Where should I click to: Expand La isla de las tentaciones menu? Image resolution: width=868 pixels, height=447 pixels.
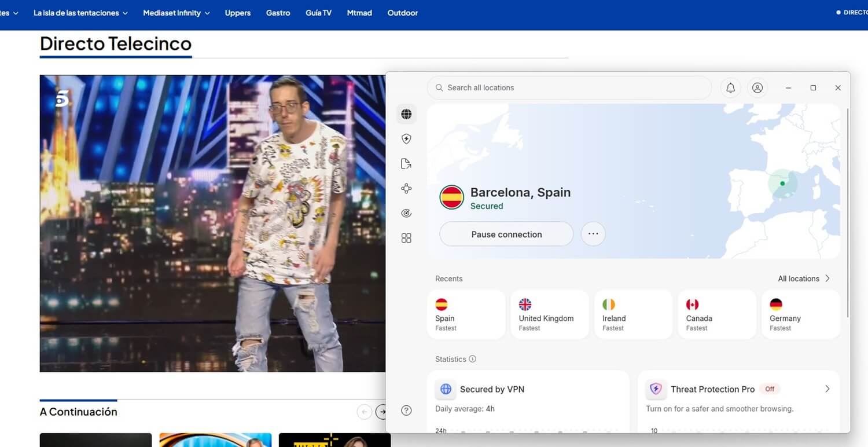coord(80,13)
